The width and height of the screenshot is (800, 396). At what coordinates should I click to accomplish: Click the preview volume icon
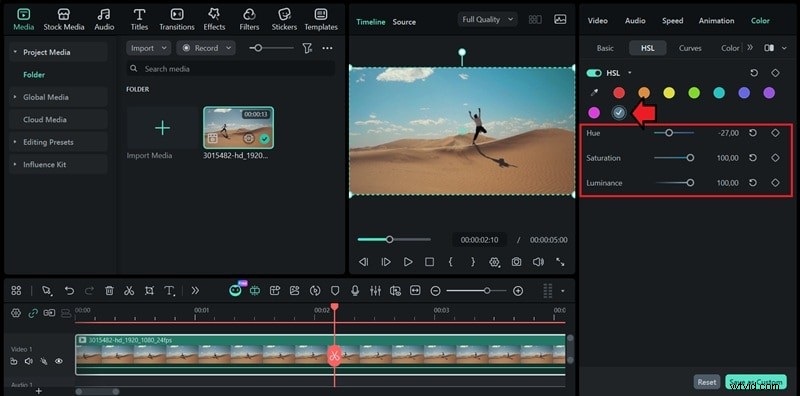538,262
